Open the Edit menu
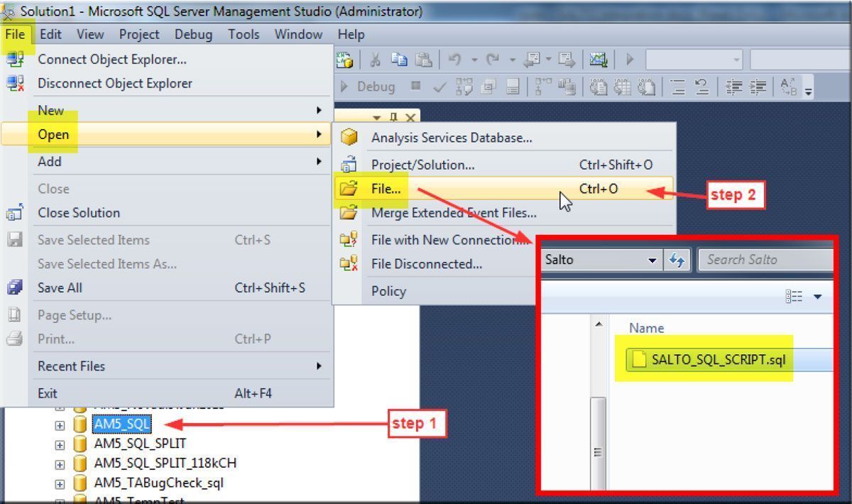The image size is (852, 504). coord(50,34)
